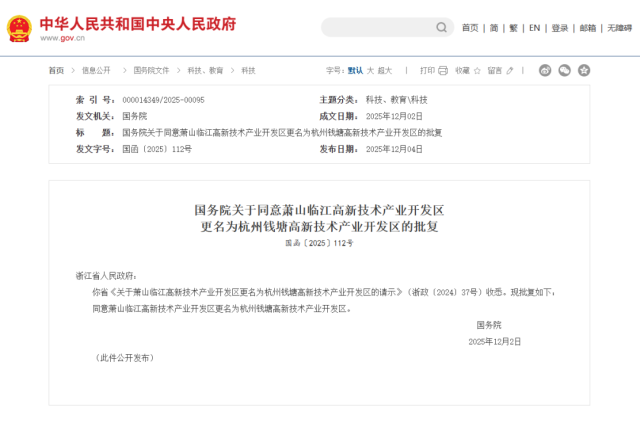
Task: Open the 首页 top navigation link
Action: click(470, 28)
